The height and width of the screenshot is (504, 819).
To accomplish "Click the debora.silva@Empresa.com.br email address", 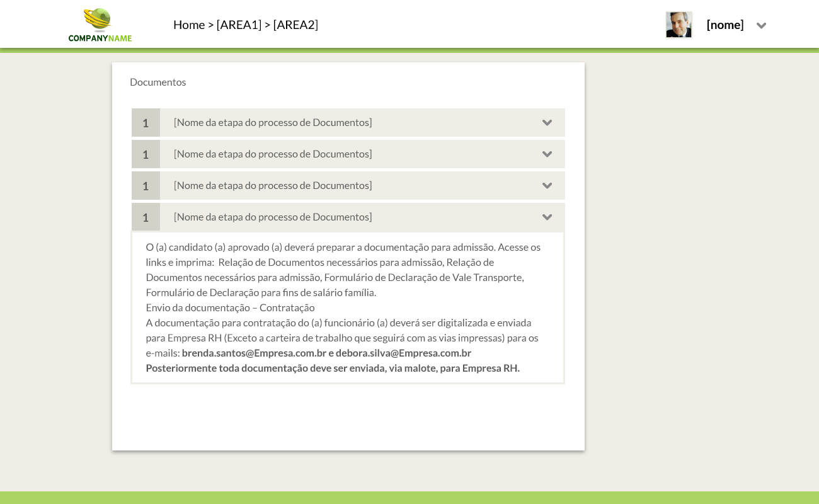I will point(403,353).
